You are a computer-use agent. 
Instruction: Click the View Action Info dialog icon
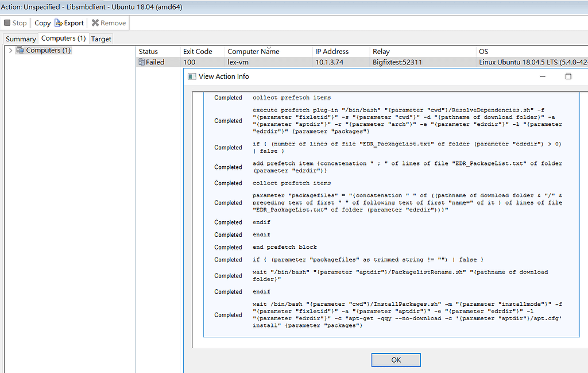(191, 76)
